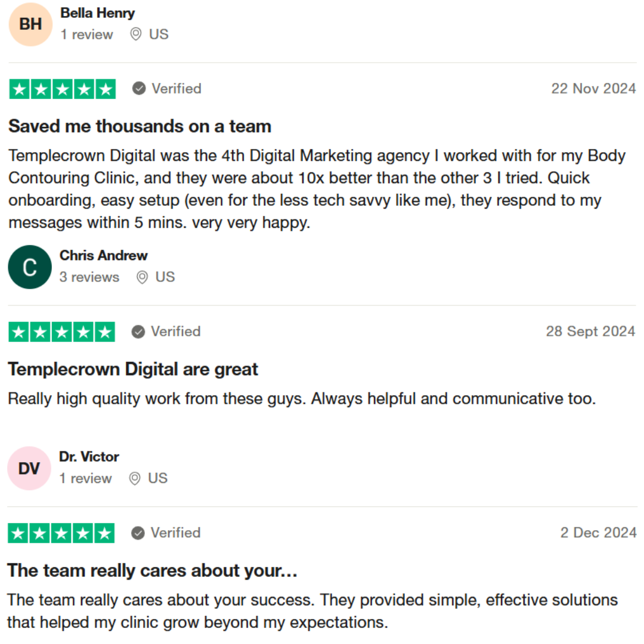Open the Chris Andrew profile name link
The width and height of the screenshot is (644, 644).
103,255
